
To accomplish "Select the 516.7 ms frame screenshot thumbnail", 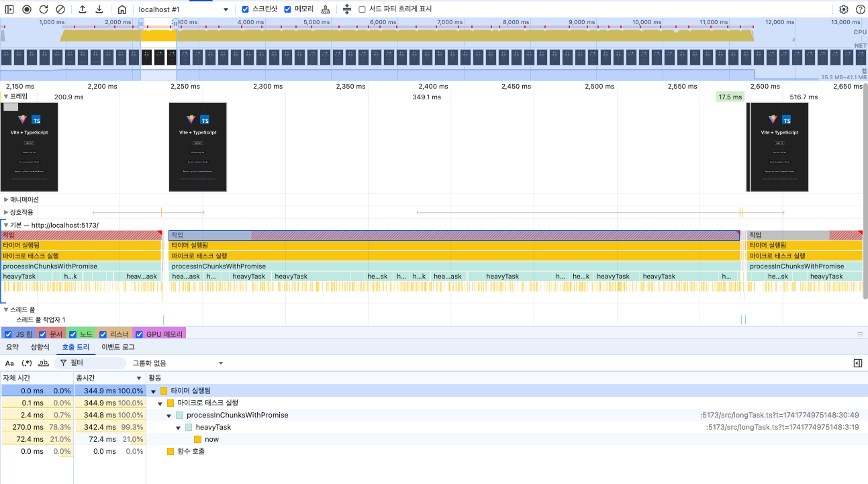I will pyautogui.click(x=779, y=147).
